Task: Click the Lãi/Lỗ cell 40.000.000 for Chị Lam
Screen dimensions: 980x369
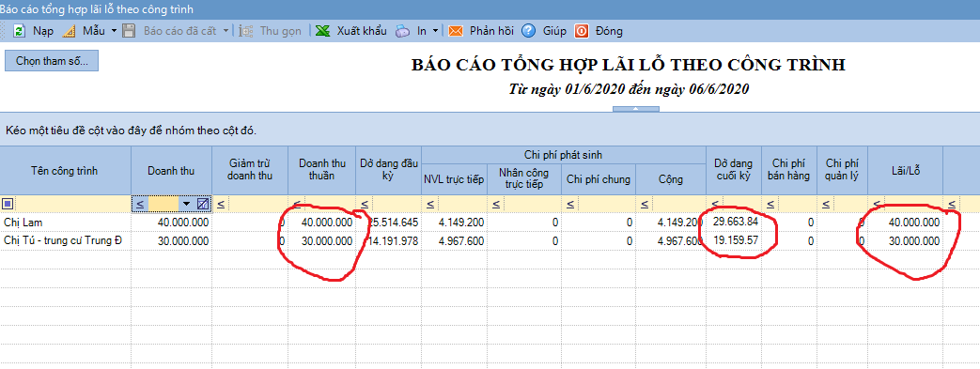Action: (x=905, y=223)
